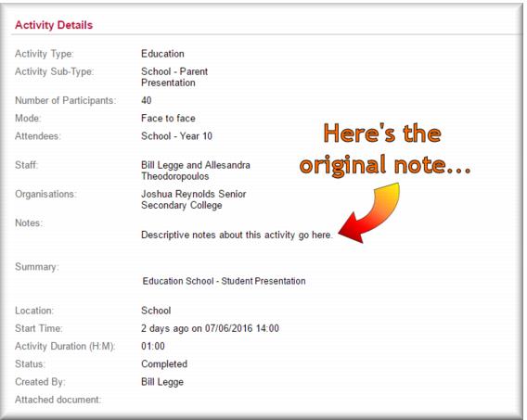Select the Attached document label

[58, 400]
